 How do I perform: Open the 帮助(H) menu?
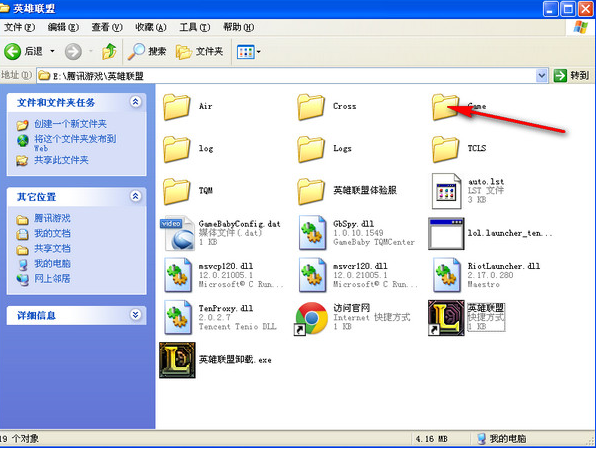pos(238,27)
